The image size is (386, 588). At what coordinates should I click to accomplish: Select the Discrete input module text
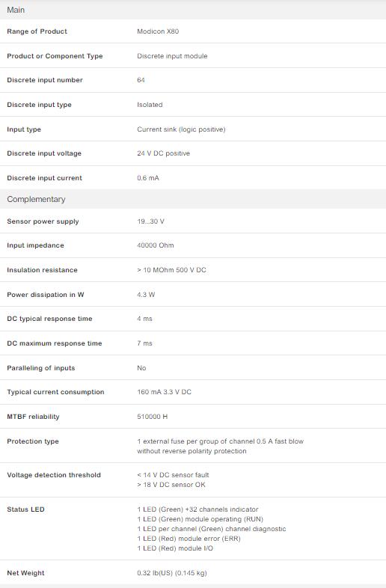(172, 56)
